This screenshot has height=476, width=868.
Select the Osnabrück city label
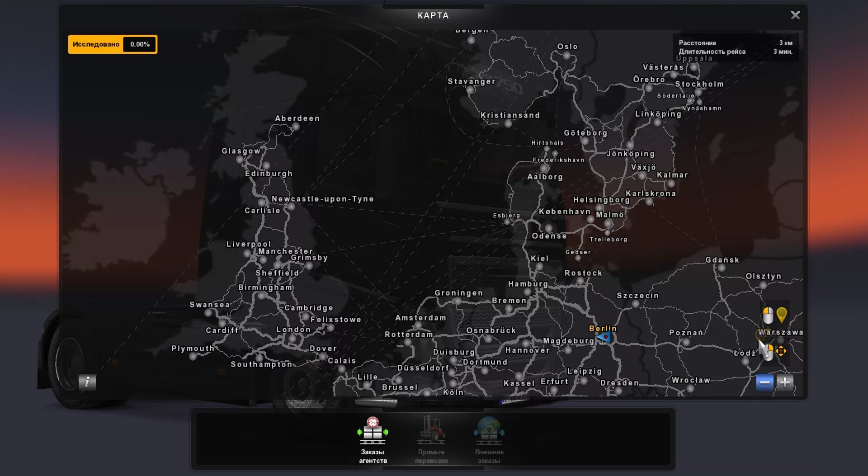pos(491,330)
